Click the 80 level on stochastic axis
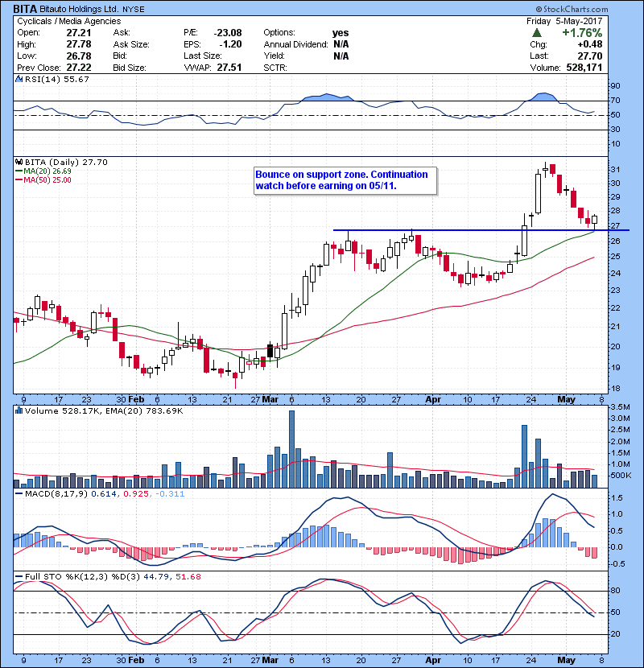 [x=615, y=591]
